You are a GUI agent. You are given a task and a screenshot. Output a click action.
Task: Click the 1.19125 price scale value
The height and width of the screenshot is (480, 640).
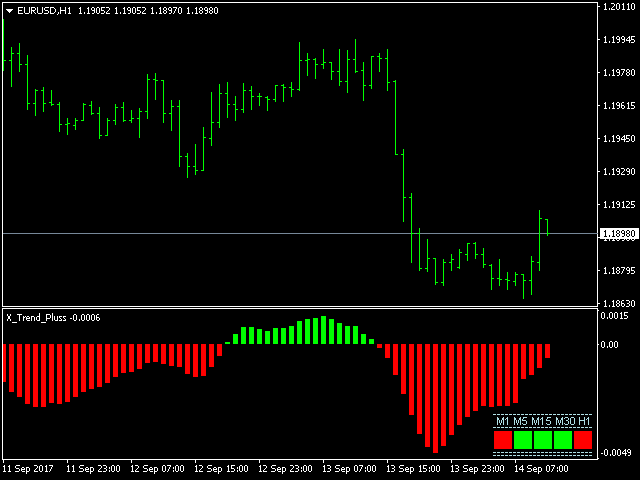pyautogui.click(x=619, y=204)
